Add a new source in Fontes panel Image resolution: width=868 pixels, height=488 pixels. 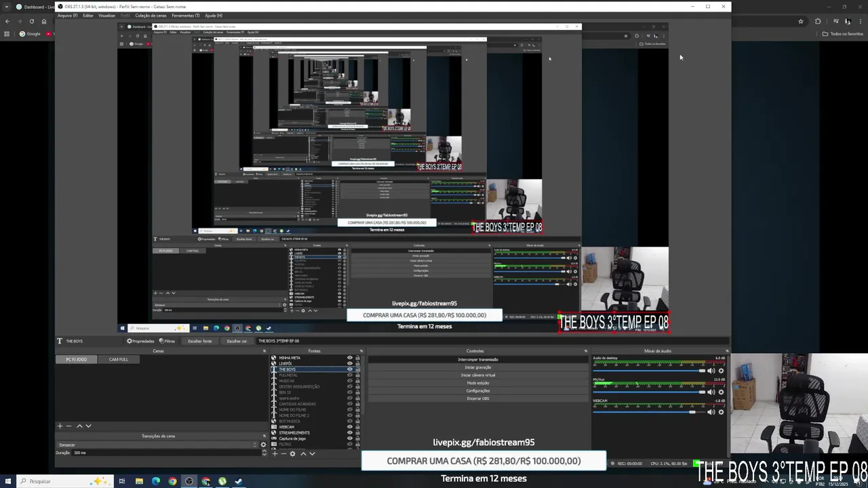click(x=275, y=453)
